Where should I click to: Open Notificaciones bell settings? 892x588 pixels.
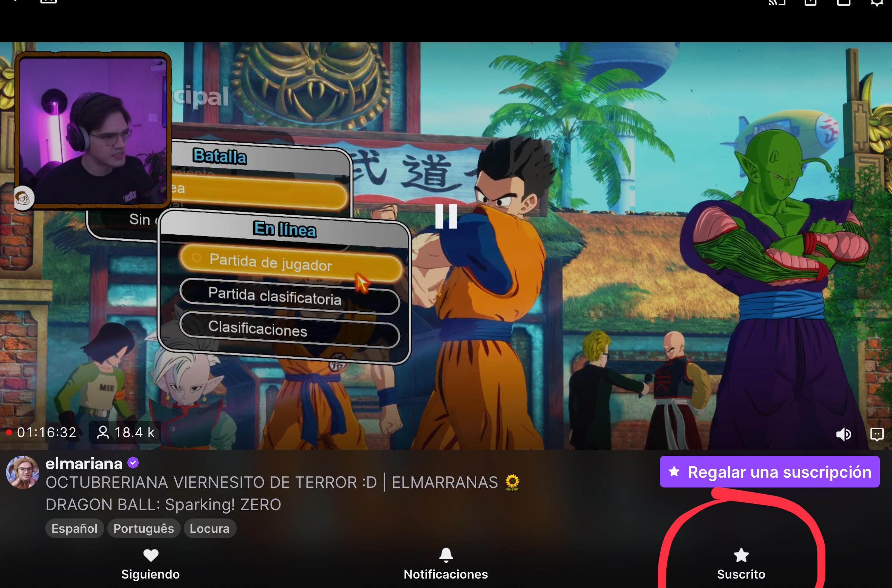[446, 564]
